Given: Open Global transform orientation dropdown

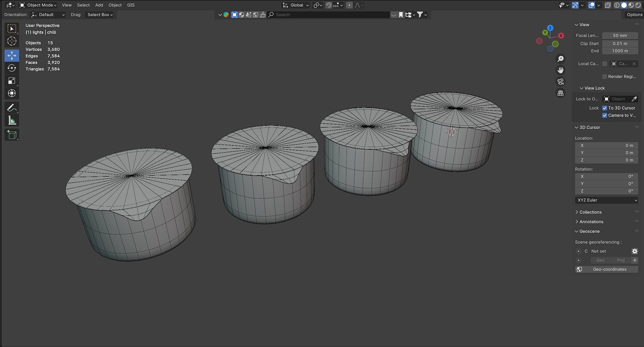Looking at the screenshot, I should (295, 5).
